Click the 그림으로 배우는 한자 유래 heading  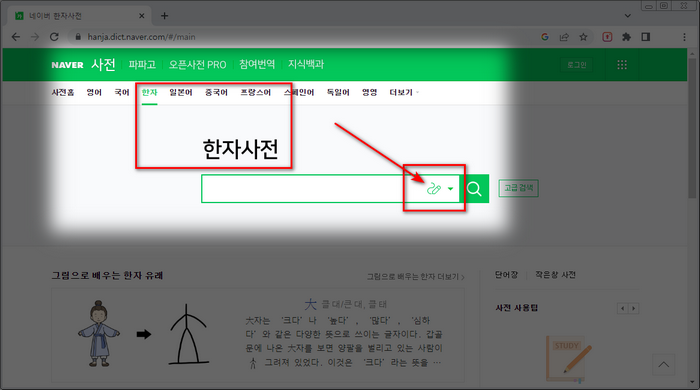click(107, 275)
